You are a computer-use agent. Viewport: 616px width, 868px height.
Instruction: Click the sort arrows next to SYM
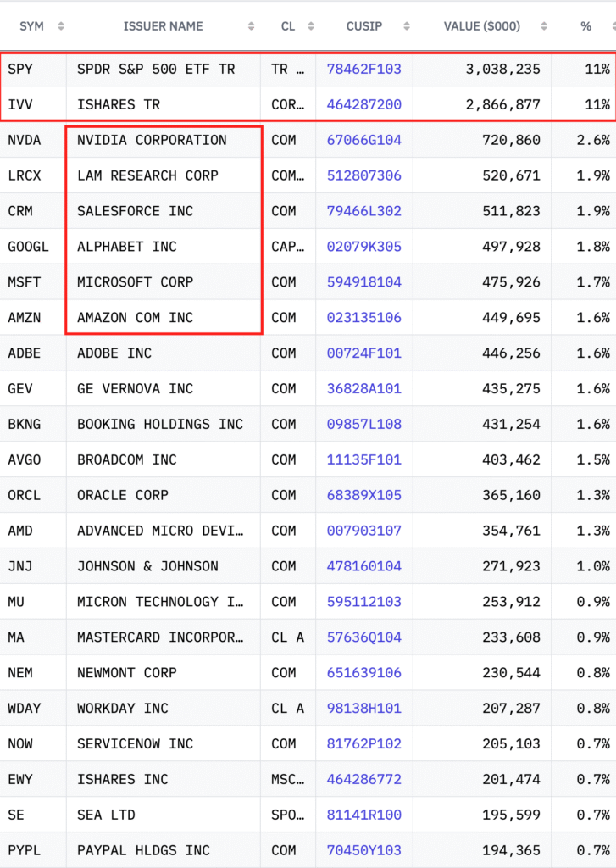point(61,26)
